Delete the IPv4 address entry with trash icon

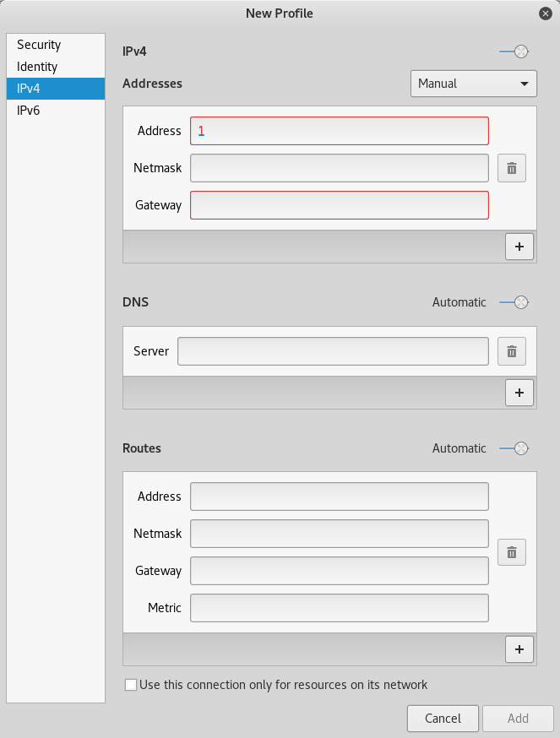[x=511, y=168]
